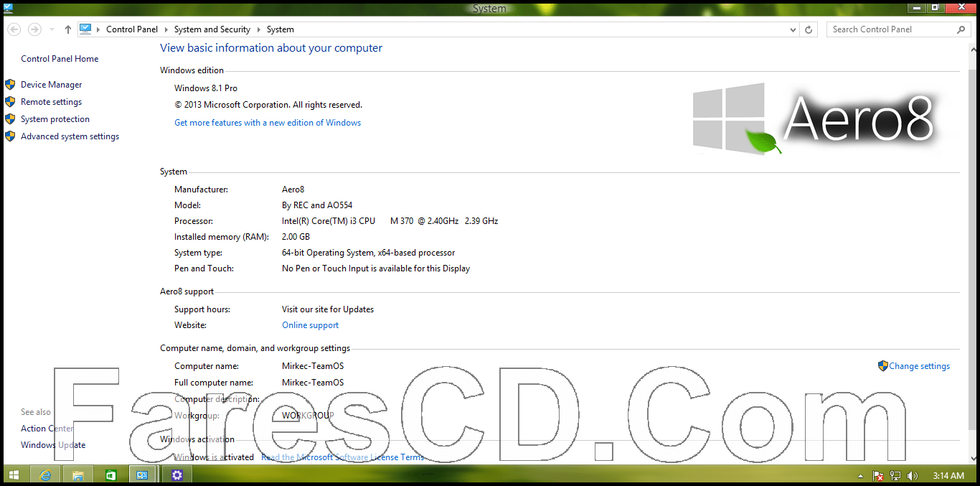
Task: Click the 2.00 GB installed memory value
Action: click(x=296, y=237)
